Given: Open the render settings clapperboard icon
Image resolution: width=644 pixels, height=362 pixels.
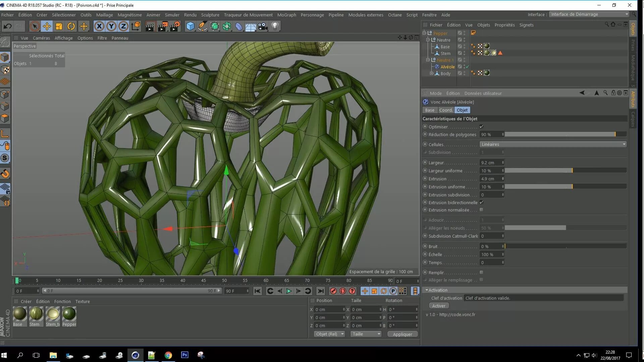Looking at the screenshot, I should 175,26.
